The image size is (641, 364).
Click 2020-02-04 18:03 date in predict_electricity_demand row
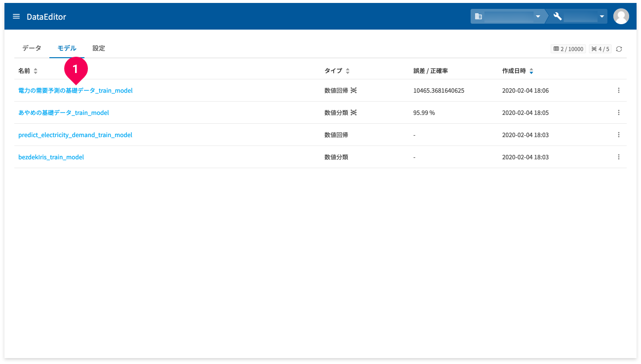click(525, 135)
